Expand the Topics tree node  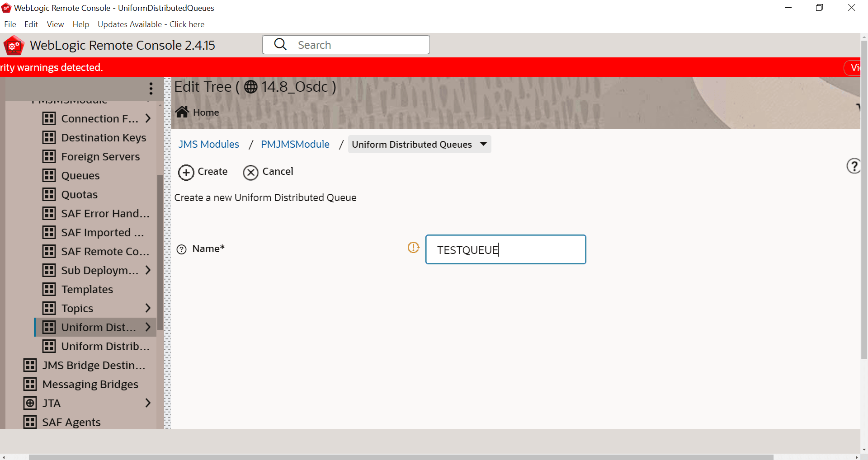[148, 308]
